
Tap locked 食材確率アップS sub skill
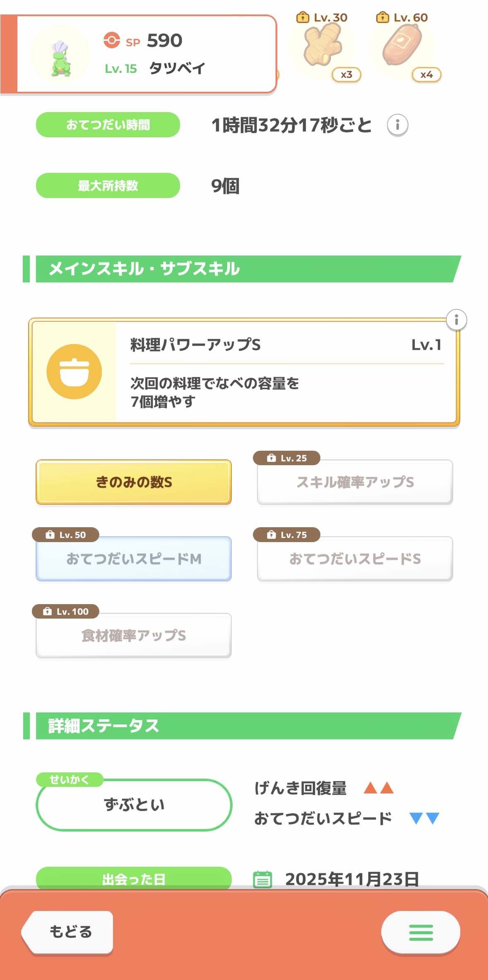pos(134,636)
